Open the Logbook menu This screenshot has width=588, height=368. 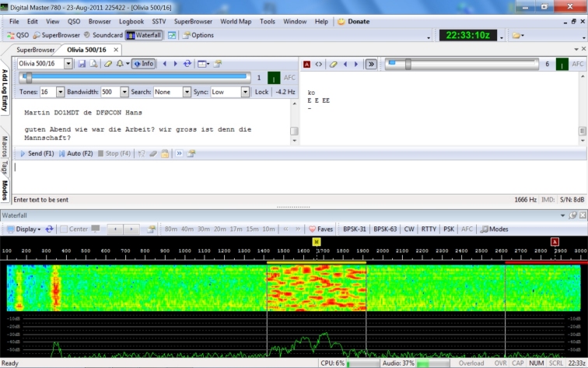coord(131,22)
